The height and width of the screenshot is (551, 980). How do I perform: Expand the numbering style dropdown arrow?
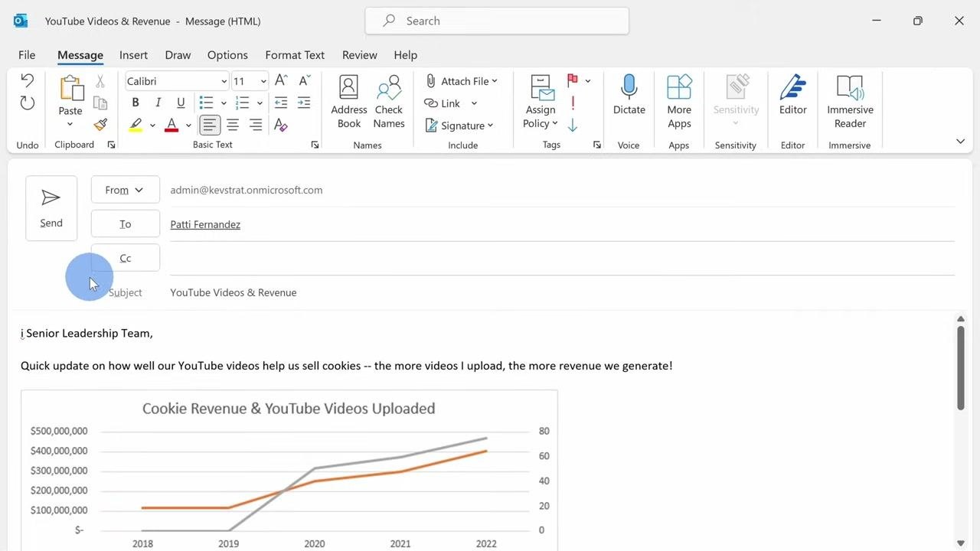260,103
